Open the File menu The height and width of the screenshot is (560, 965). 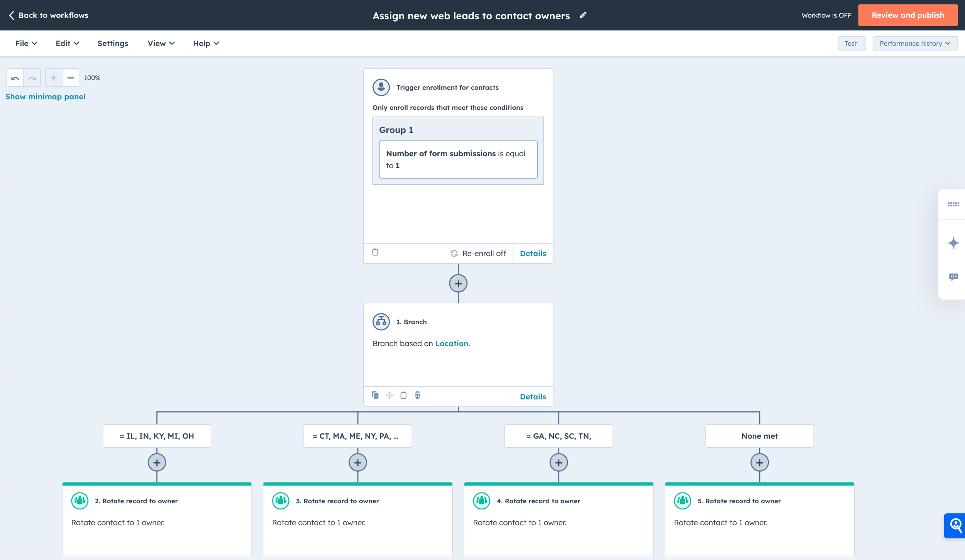[25, 43]
